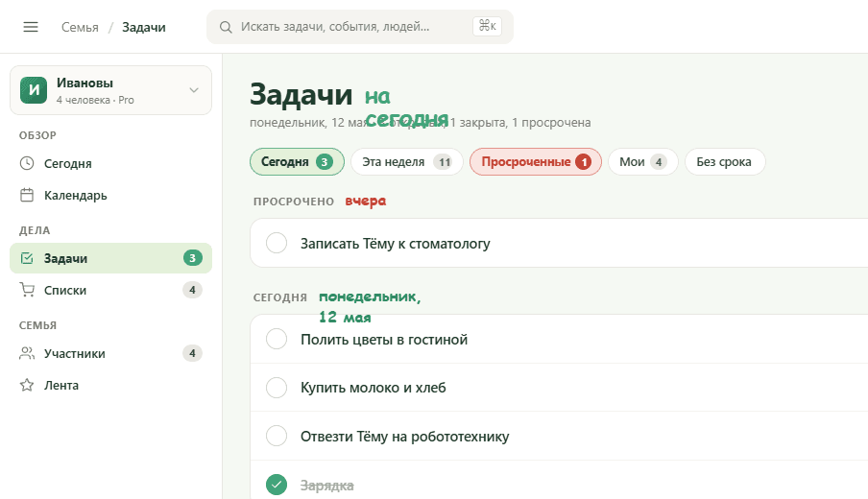Click the 4 человека · Pro subtitle
The image size is (868, 499).
coord(95,100)
